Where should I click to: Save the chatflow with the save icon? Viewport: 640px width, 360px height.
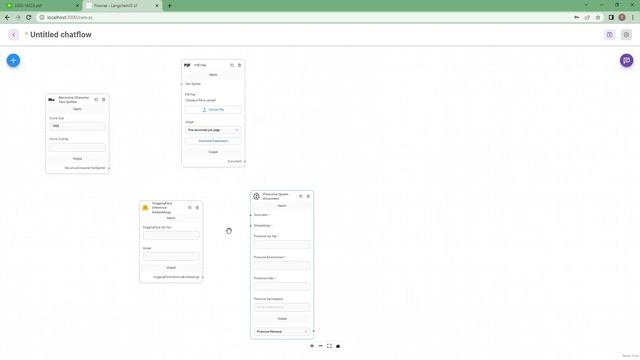click(x=609, y=35)
